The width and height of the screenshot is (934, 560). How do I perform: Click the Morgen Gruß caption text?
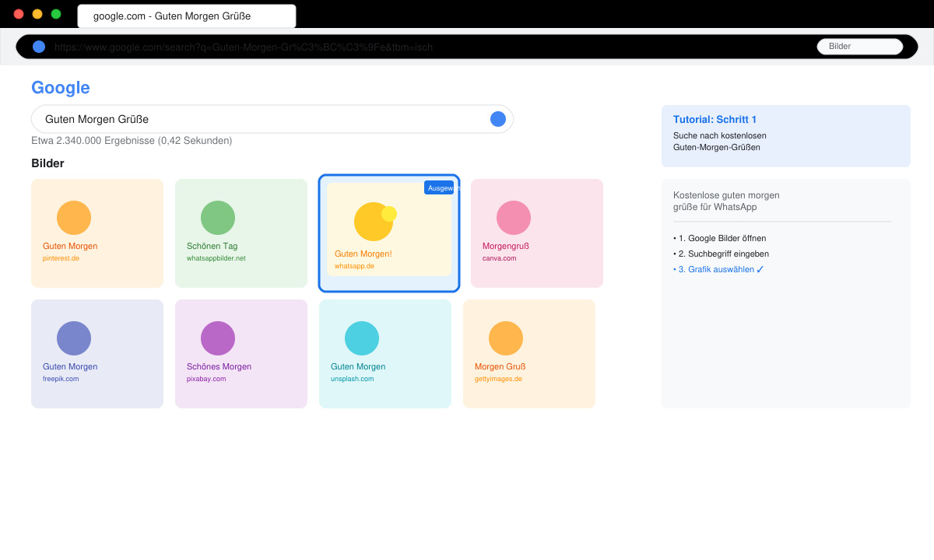click(x=500, y=366)
